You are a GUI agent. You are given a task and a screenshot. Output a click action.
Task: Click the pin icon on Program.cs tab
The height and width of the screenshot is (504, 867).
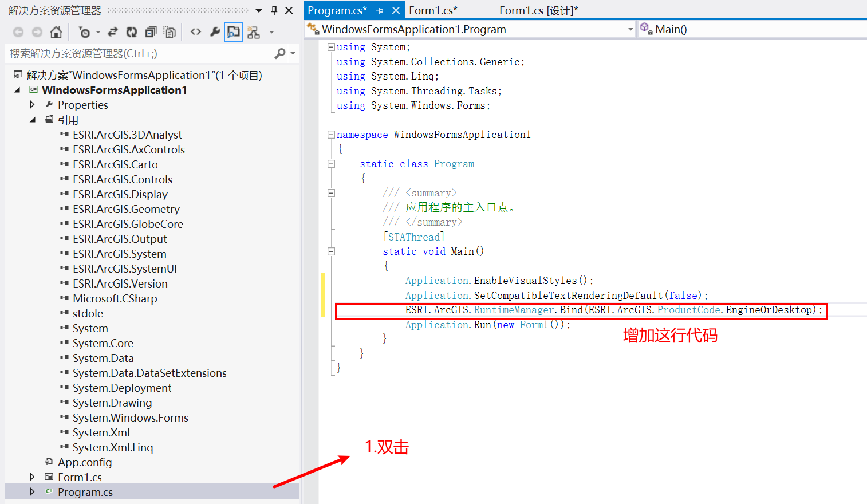[381, 10]
